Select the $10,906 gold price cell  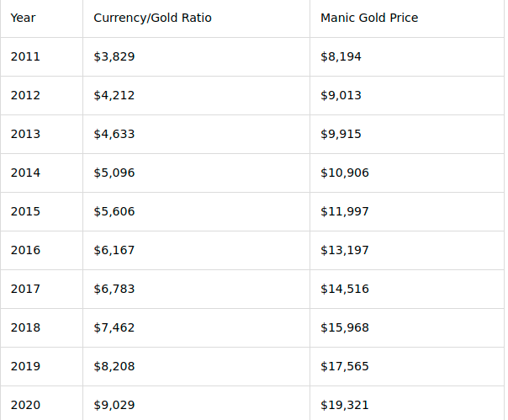tap(407, 173)
